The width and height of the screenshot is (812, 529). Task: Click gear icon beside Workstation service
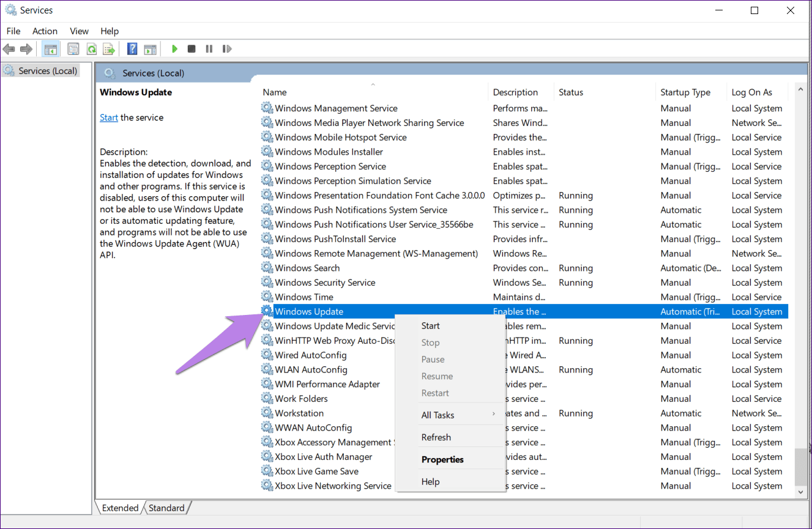[267, 413]
